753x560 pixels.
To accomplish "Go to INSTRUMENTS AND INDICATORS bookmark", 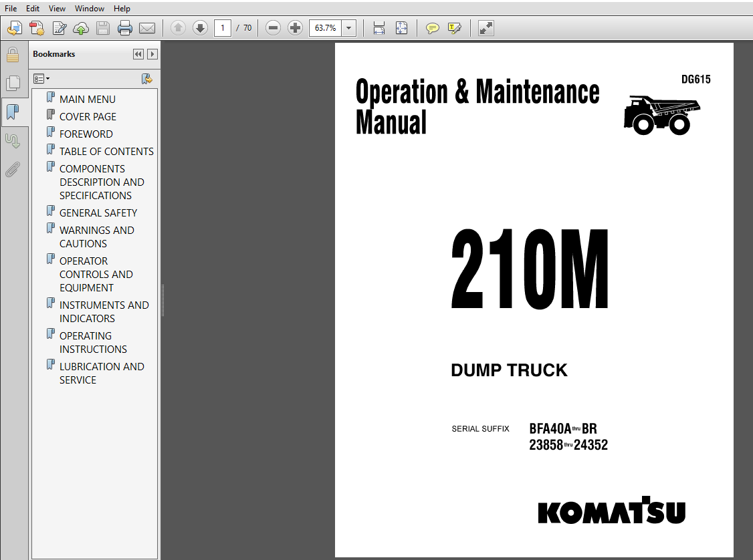I will point(104,312).
